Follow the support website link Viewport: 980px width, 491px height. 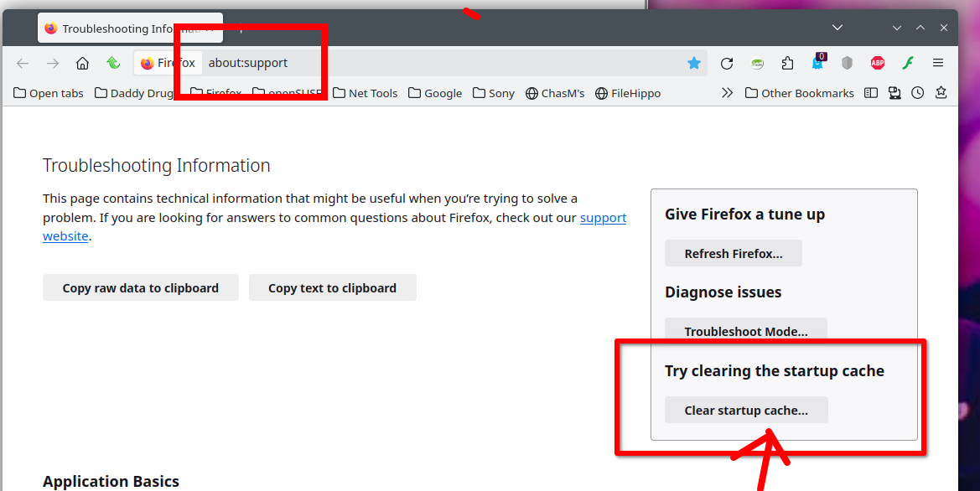tap(603, 218)
